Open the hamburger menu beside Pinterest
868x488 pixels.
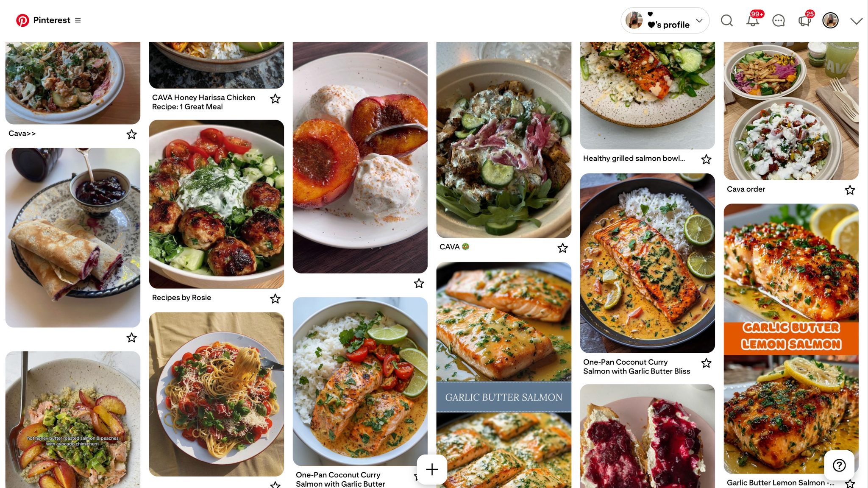[x=78, y=20]
